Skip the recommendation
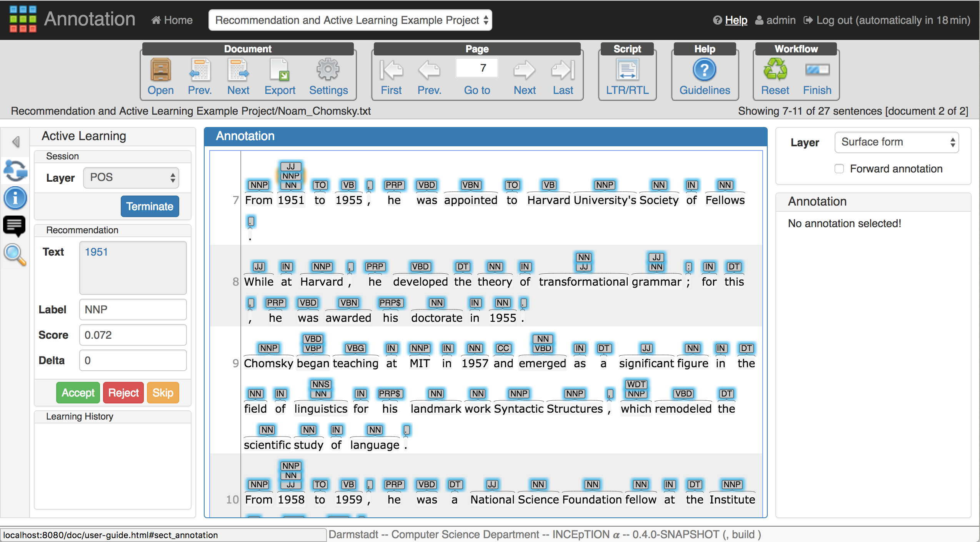The image size is (980, 542). 163,393
